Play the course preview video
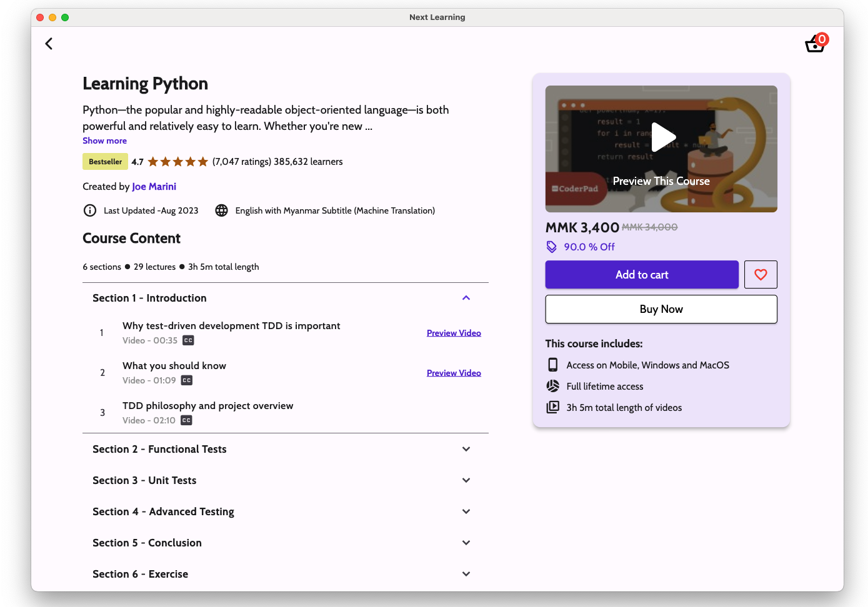Viewport: 868px width, 607px height. click(x=662, y=137)
